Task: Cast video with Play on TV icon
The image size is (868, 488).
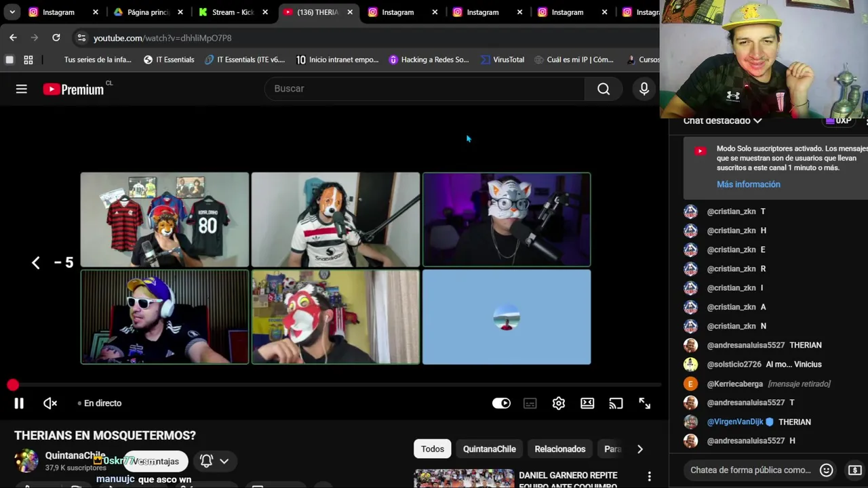Action: [x=616, y=403]
